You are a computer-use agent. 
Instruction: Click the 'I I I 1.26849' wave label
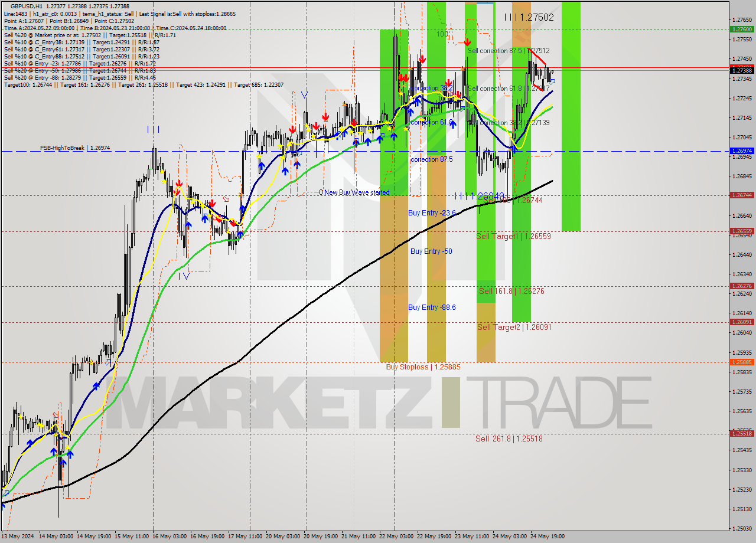point(480,195)
